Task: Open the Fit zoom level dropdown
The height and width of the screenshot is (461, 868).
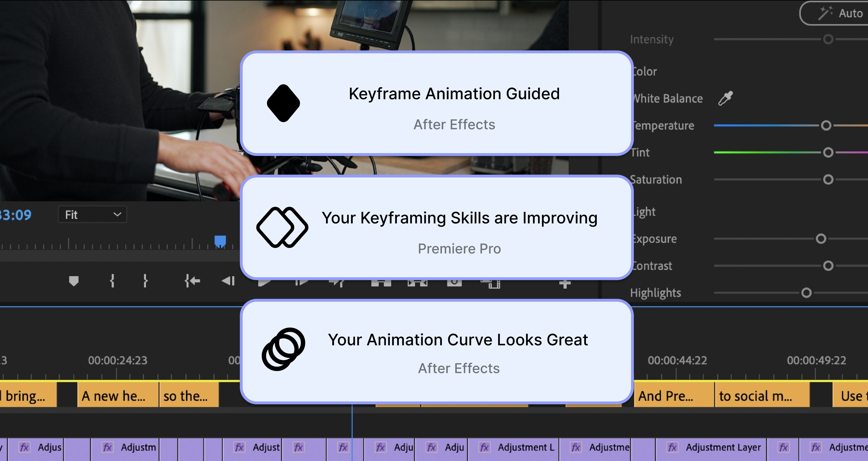Action: pos(92,215)
